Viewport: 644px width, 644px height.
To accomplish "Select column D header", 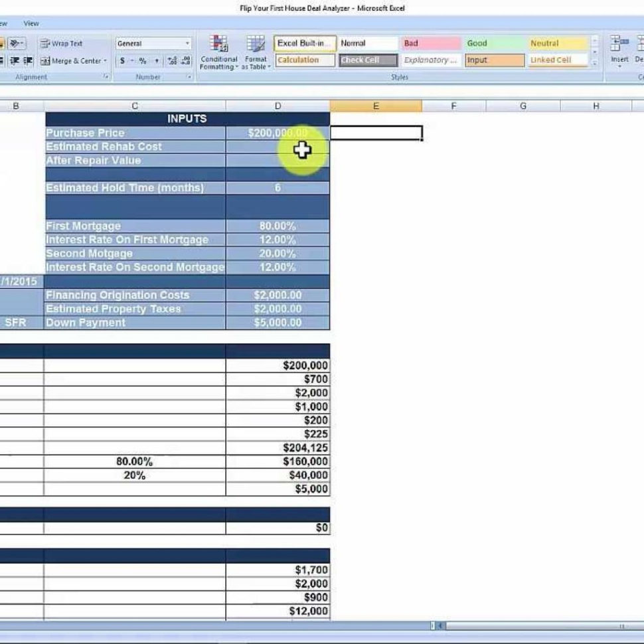I will click(278, 106).
